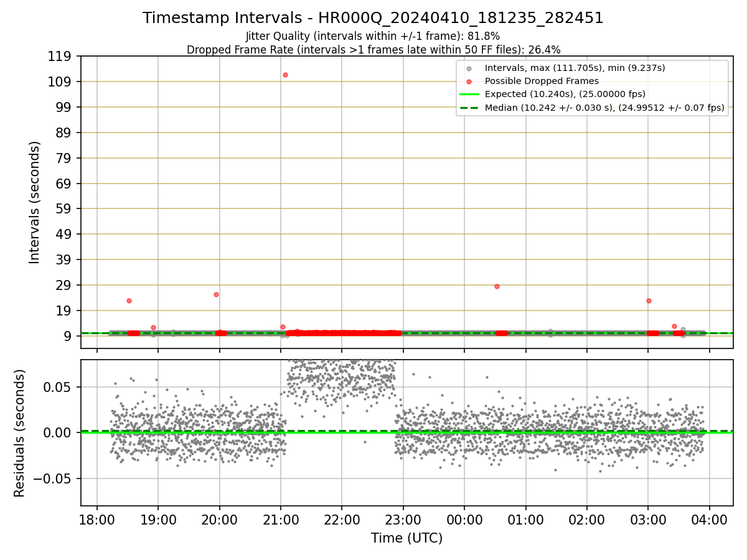The width and height of the screenshot is (747, 560).
Task: Click the '04:00' x-axis tick label
Action: click(x=710, y=519)
